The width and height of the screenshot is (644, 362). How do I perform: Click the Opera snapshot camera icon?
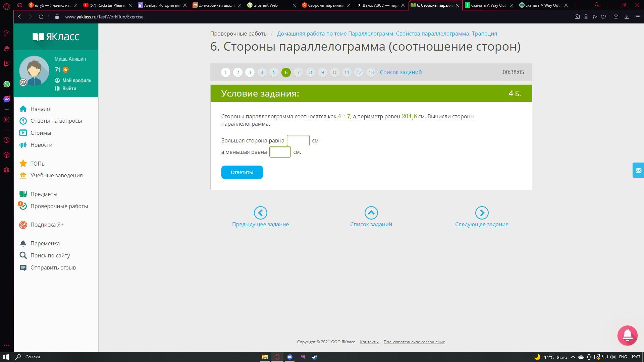[x=577, y=17]
